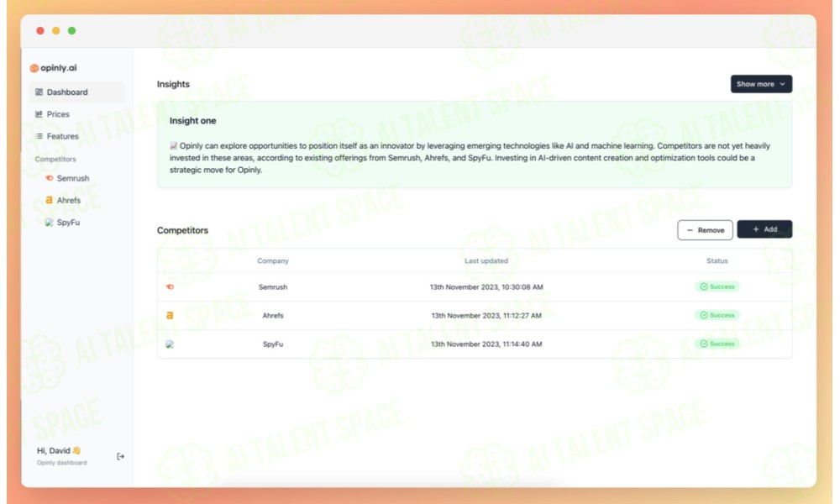Click the red close window button
Screen dimensions: 840x504
pos(40,30)
